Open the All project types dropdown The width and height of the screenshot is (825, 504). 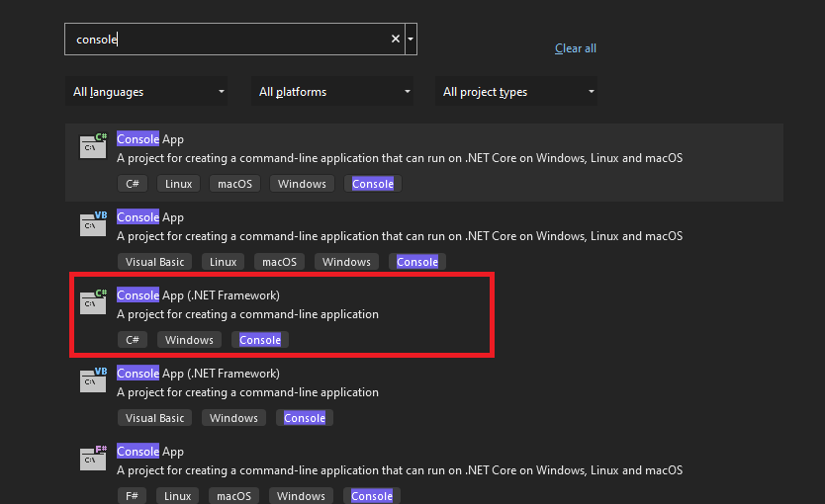click(516, 92)
